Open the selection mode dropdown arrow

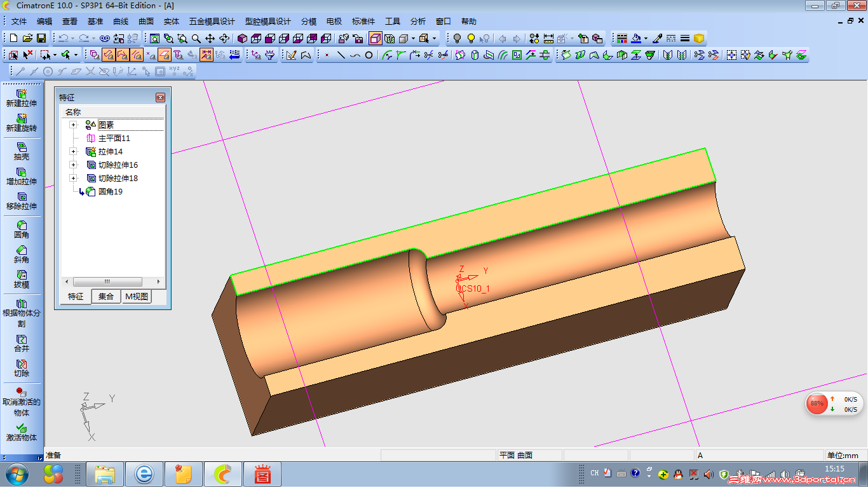point(55,55)
